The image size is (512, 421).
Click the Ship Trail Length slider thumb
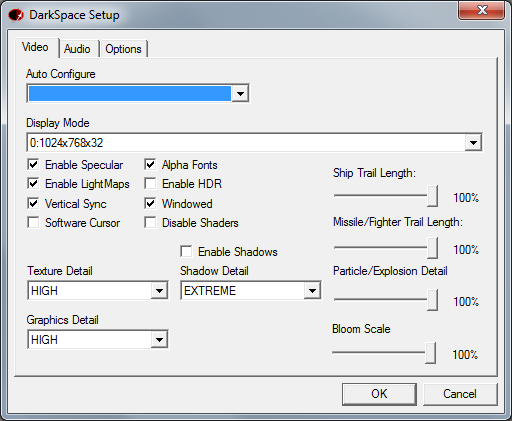432,196
